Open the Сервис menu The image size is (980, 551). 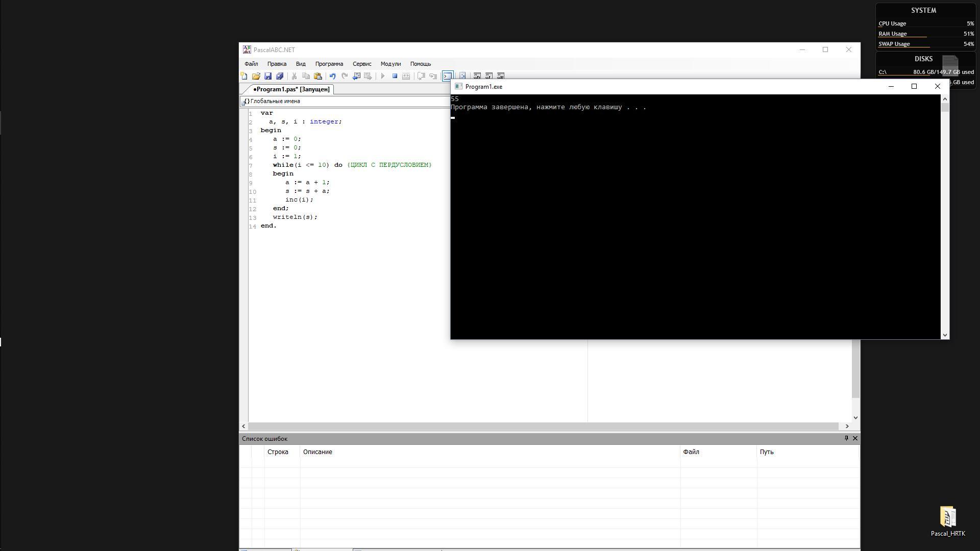(361, 64)
